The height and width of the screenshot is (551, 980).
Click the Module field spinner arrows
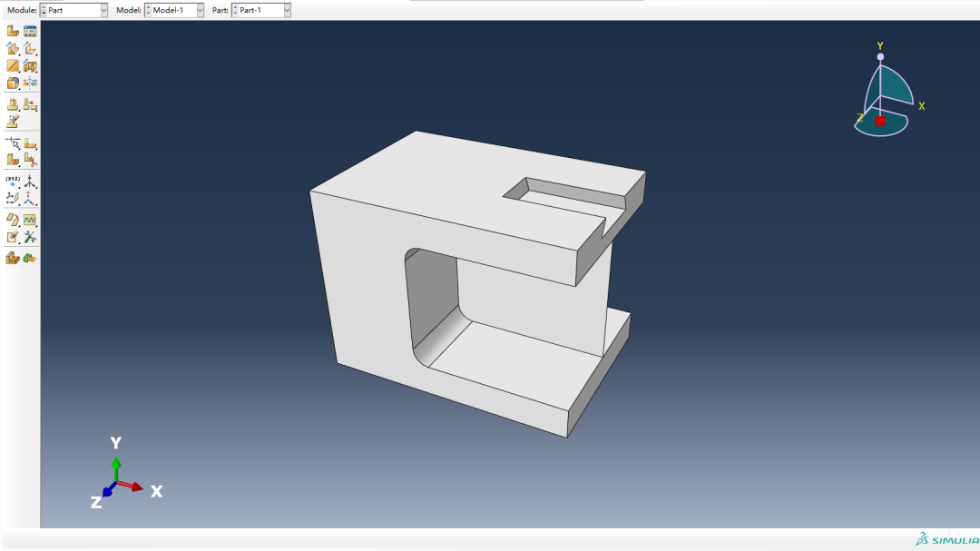[44, 10]
